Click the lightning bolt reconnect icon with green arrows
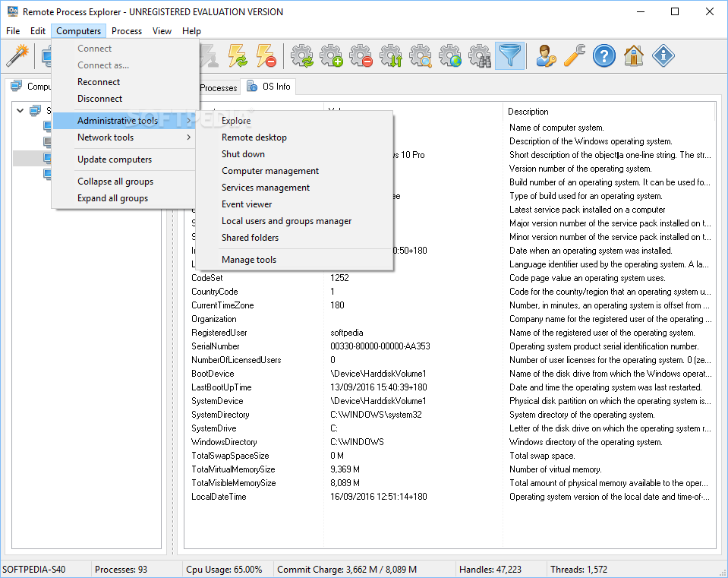Image resolution: width=728 pixels, height=578 pixels. [238, 55]
